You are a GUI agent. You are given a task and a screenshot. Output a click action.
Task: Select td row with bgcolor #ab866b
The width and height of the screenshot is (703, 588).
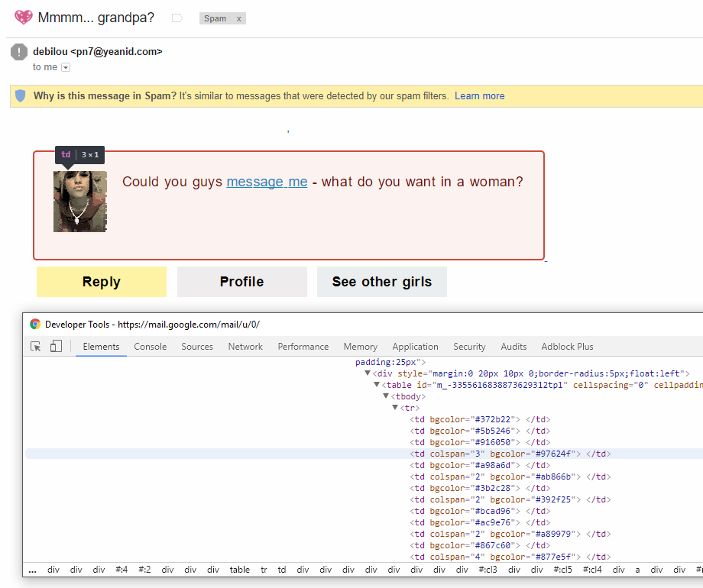click(510, 477)
